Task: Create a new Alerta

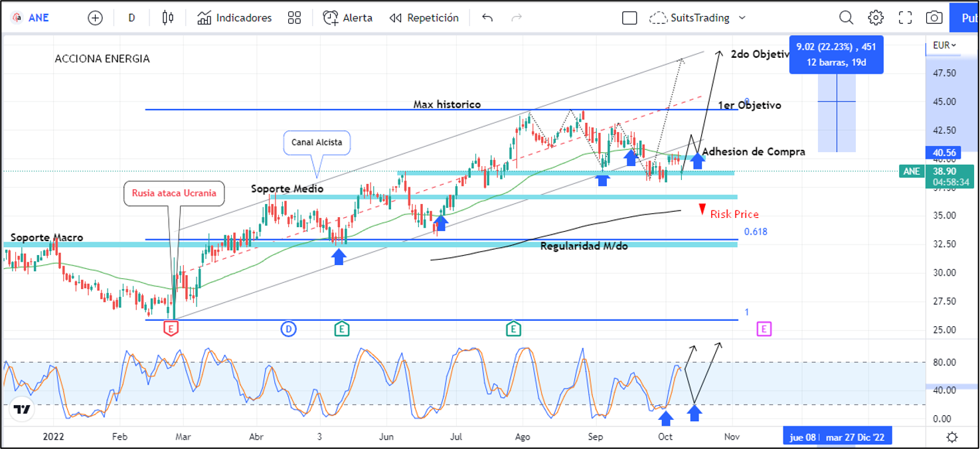Action: pyautogui.click(x=348, y=18)
